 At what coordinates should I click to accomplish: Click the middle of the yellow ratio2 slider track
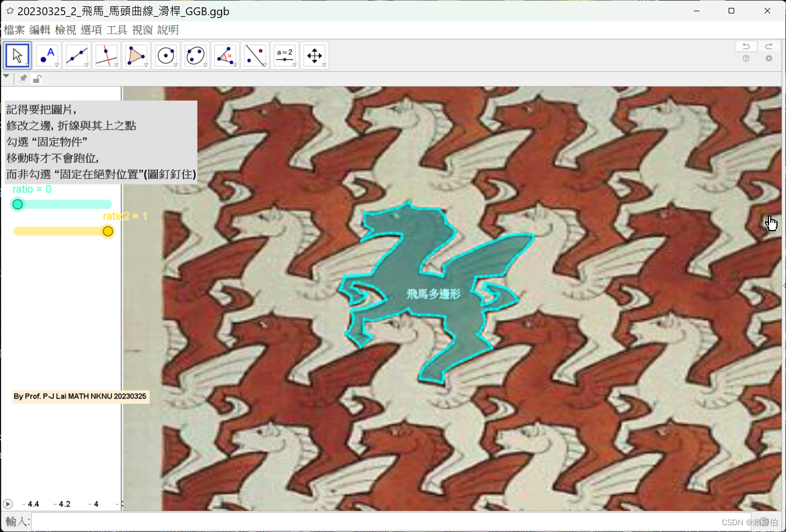click(x=63, y=231)
